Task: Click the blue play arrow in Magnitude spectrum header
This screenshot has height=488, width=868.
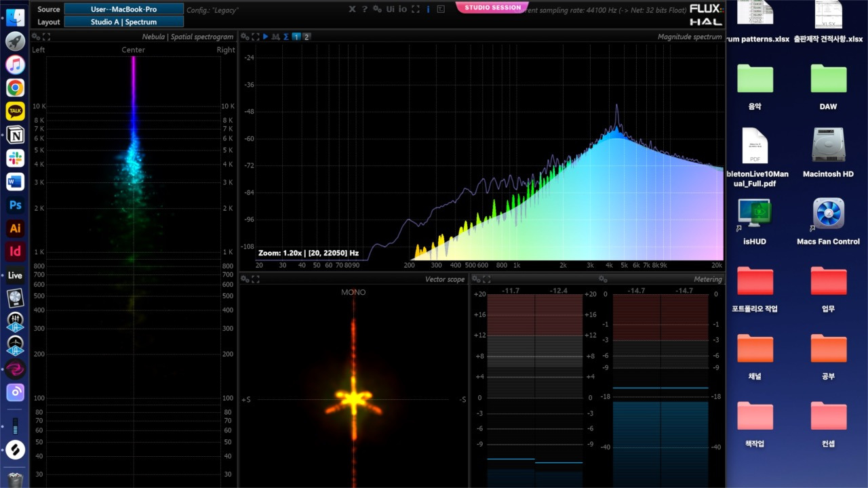Action: pyautogui.click(x=266, y=37)
